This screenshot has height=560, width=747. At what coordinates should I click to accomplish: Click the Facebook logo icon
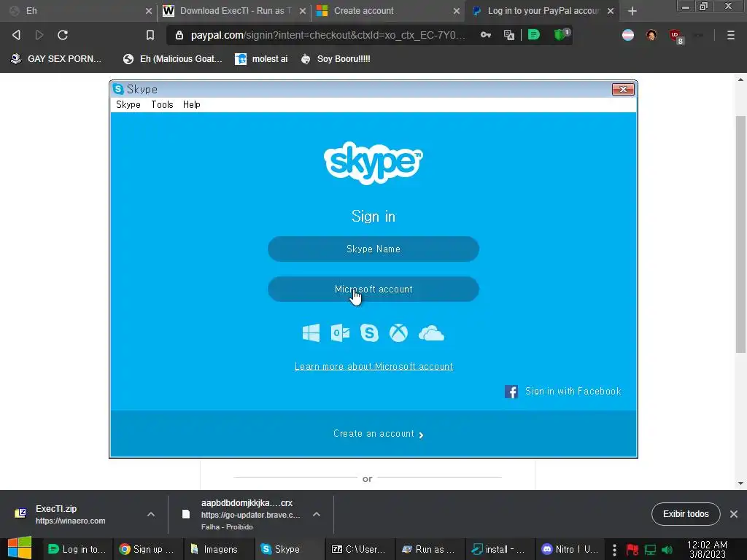point(511,392)
